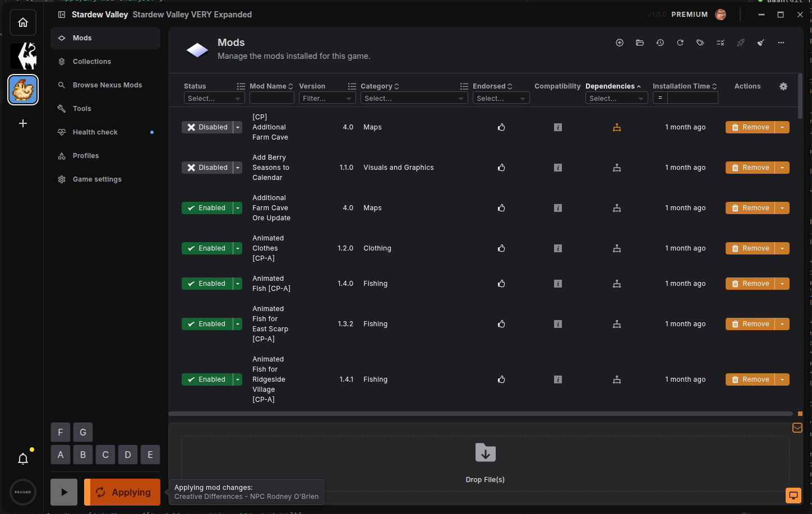The height and width of the screenshot is (514, 812).
Task: Open Collections in the sidebar
Action: [x=105, y=62]
